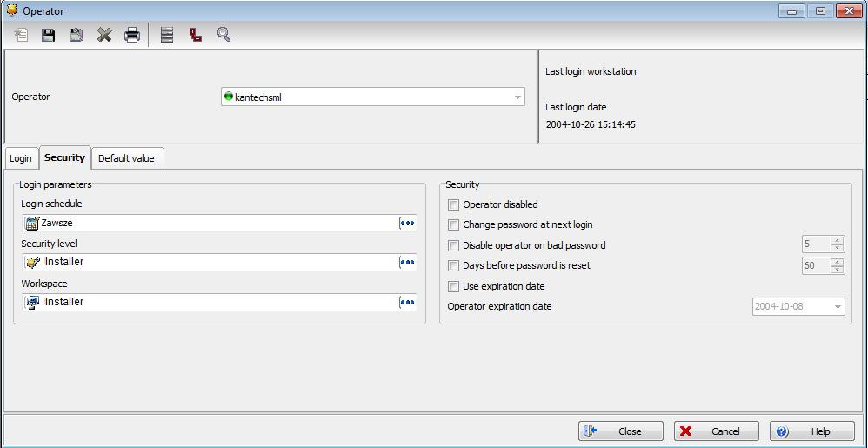Image resolution: width=868 pixels, height=448 pixels.
Task: Click the magnifying glass find icon
Action: (224, 35)
